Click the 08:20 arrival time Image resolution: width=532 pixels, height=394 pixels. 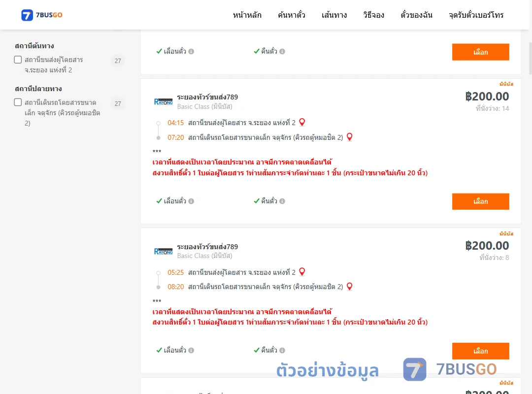point(175,287)
